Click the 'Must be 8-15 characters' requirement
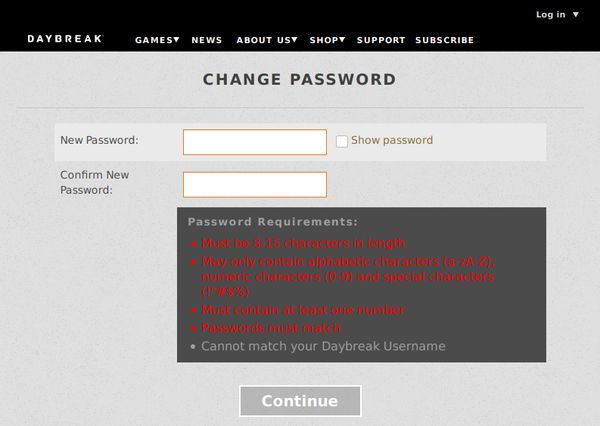The image size is (600, 426). [x=302, y=243]
